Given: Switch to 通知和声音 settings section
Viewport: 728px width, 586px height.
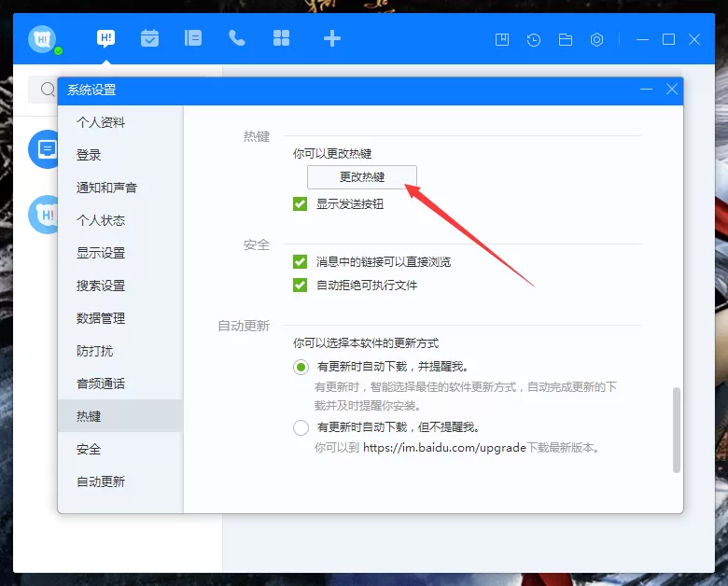Looking at the screenshot, I should 106,188.
